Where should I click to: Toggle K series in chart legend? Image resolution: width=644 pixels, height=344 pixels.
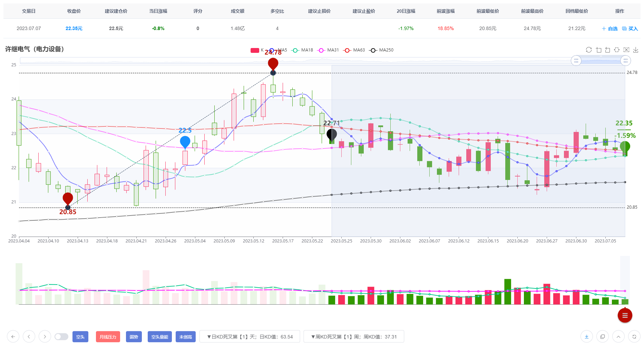(257, 50)
